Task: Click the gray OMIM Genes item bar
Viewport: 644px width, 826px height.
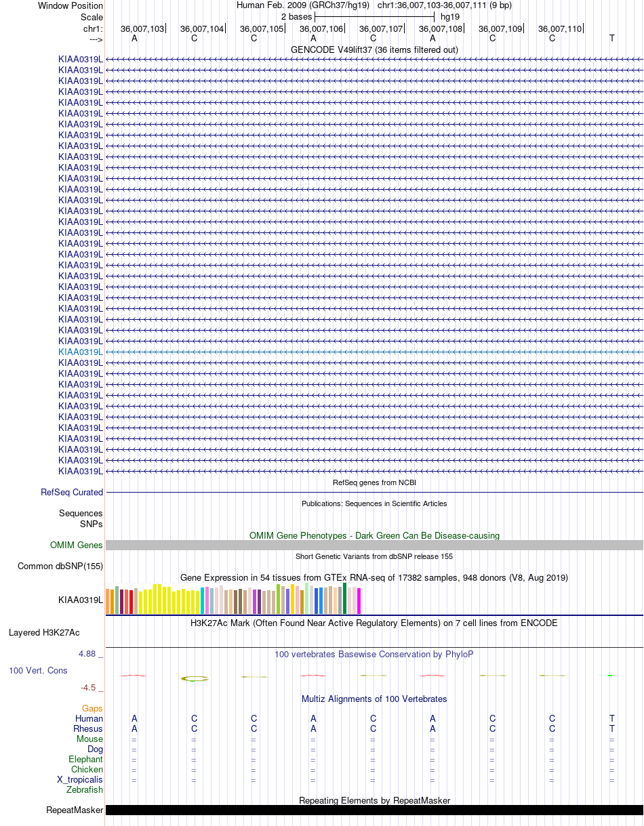Action: [x=374, y=545]
